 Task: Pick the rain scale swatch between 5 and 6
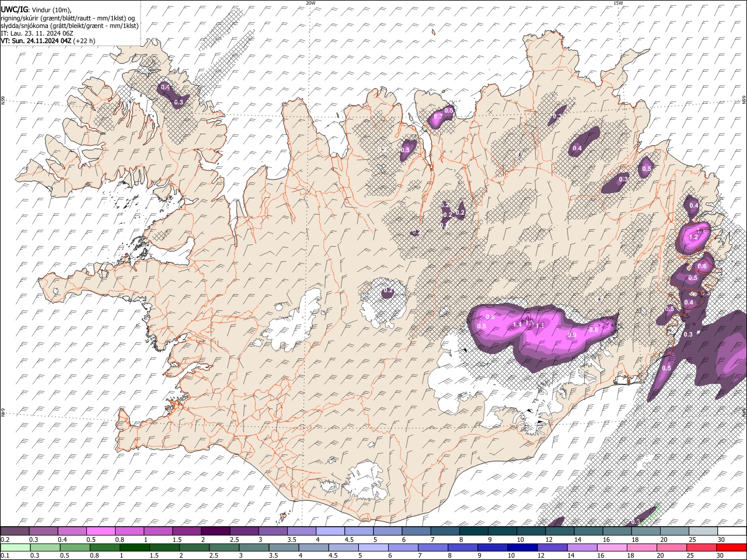pos(373,547)
